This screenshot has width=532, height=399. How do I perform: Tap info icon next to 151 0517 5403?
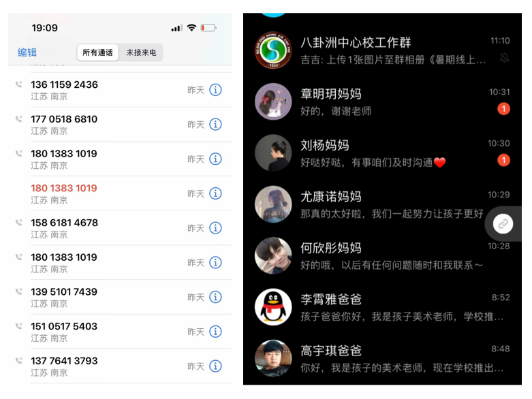(215, 332)
